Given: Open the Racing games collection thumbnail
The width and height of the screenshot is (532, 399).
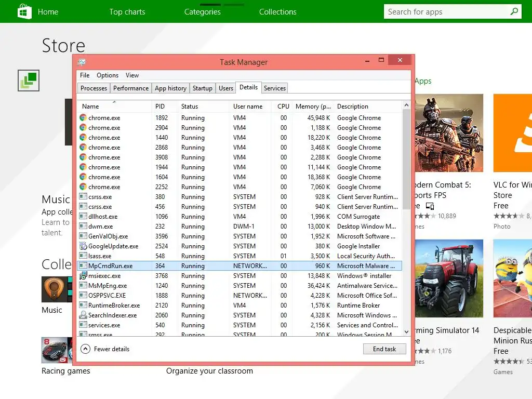Looking at the screenshot, I should [x=55, y=350].
